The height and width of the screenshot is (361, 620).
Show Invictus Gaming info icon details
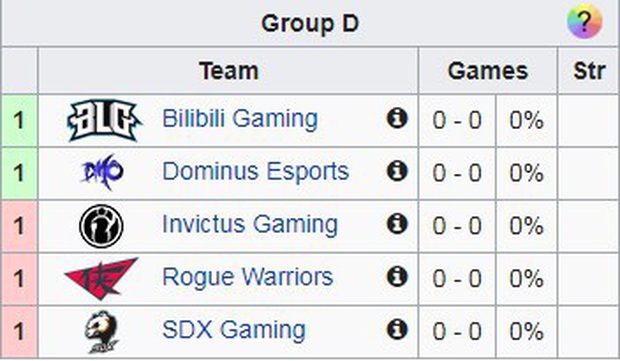pos(397,223)
